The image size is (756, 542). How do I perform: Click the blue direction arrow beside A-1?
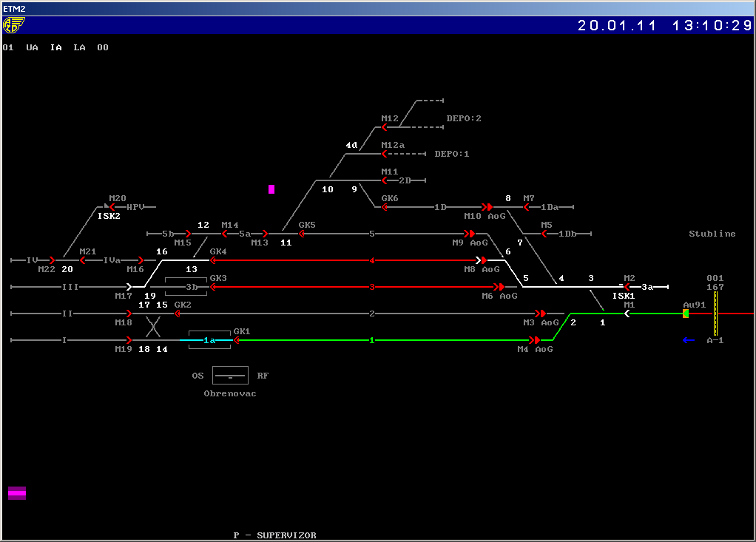pyautogui.click(x=689, y=340)
